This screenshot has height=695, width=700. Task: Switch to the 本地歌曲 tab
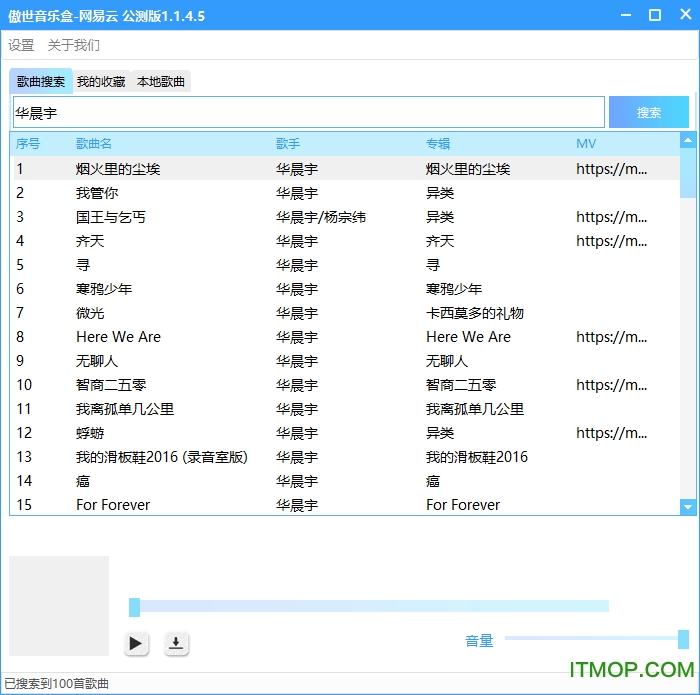tap(161, 82)
